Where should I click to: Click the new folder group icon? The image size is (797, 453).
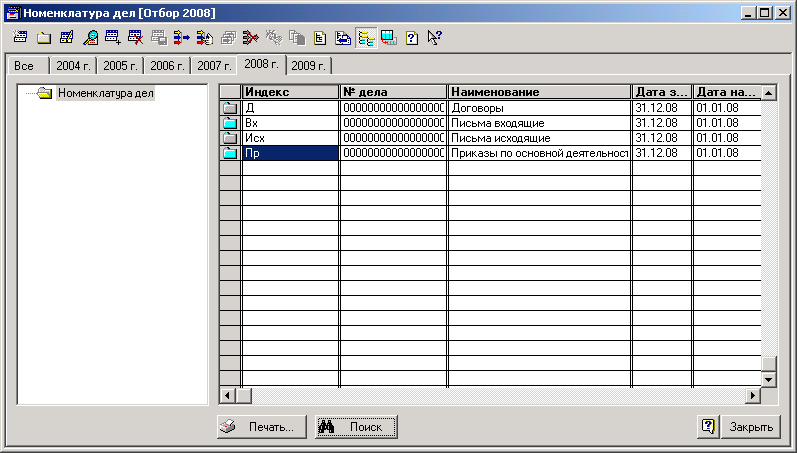[x=44, y=38]
